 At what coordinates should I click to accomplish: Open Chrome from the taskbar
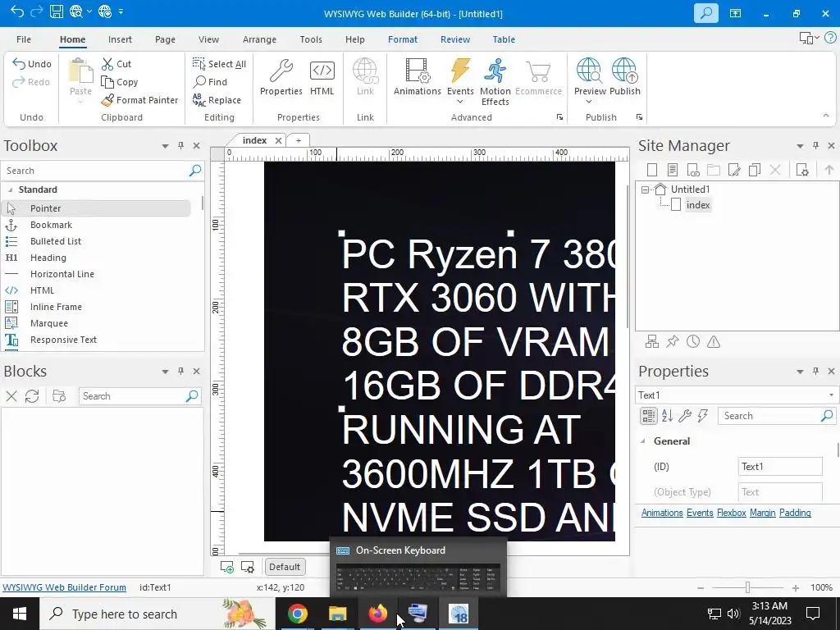[297, 614]
